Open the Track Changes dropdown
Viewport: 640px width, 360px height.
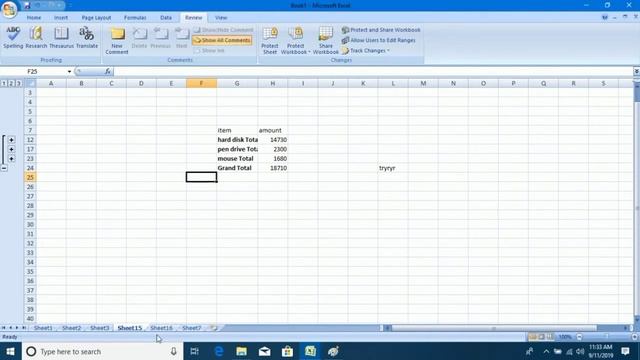[366, 51]
